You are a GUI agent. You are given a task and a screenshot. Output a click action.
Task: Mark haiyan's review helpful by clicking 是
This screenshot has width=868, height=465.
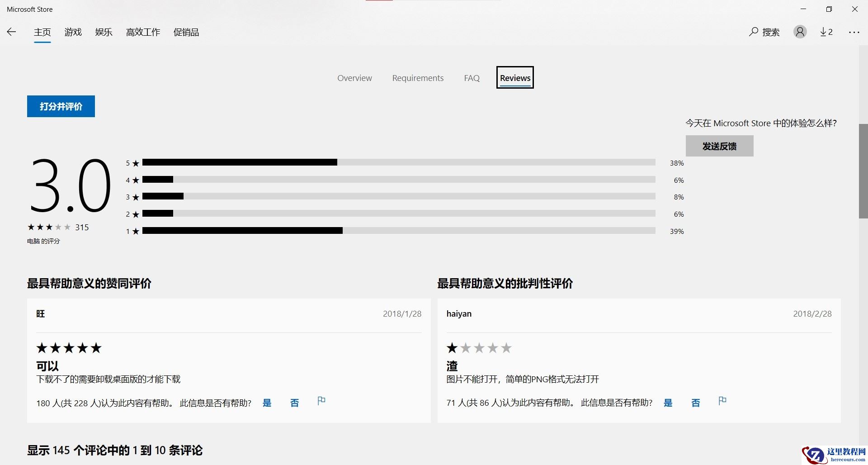pyautogui.click(x=668, y=403)
